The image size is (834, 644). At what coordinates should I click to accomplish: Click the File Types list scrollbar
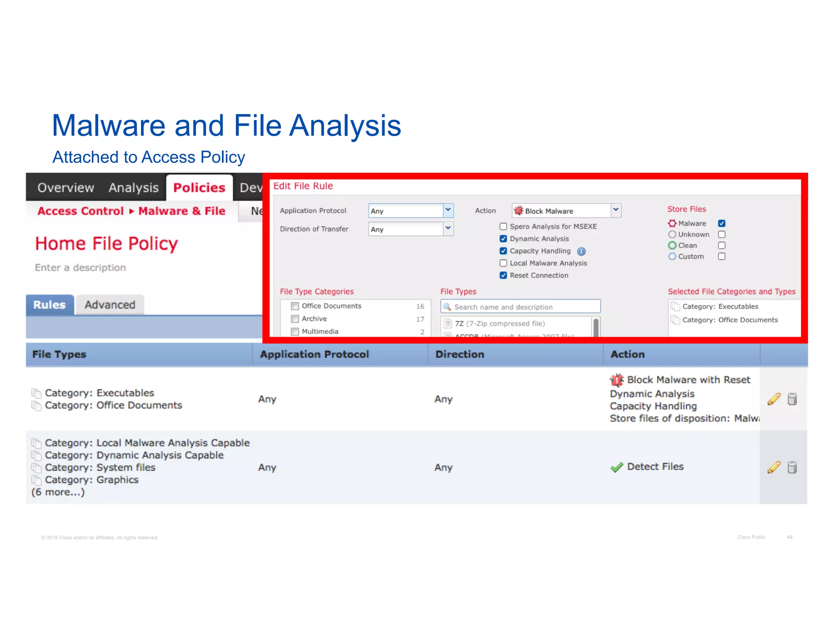point(596,327)
